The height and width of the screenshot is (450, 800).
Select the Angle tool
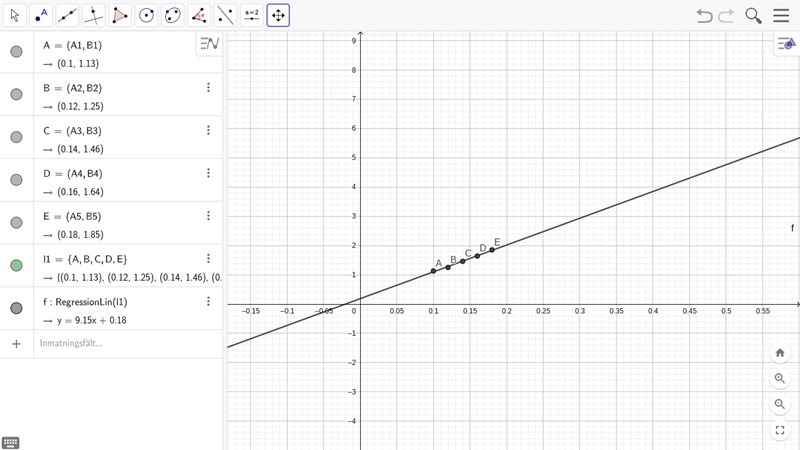tap(199, 15)
